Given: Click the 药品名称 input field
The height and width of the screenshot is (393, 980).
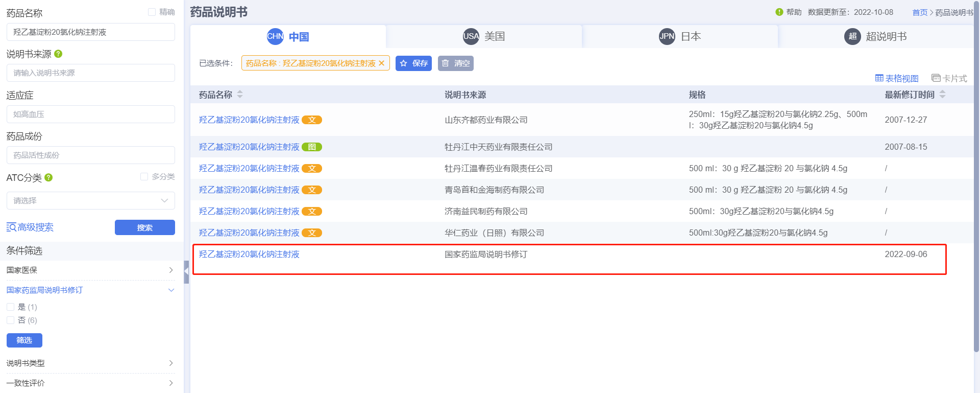Looking at the screenshot, I should [x=91, y=32].
